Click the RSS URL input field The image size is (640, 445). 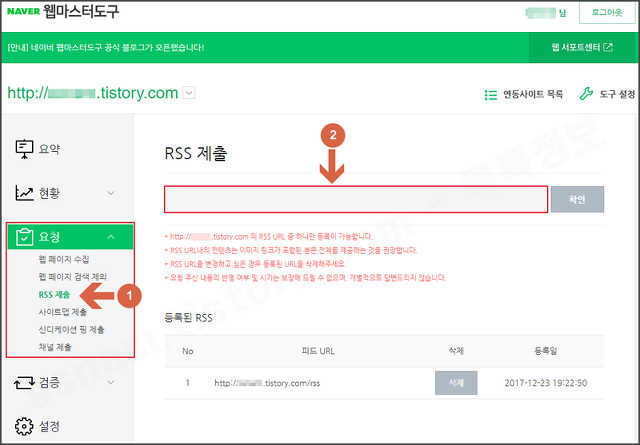356,199
